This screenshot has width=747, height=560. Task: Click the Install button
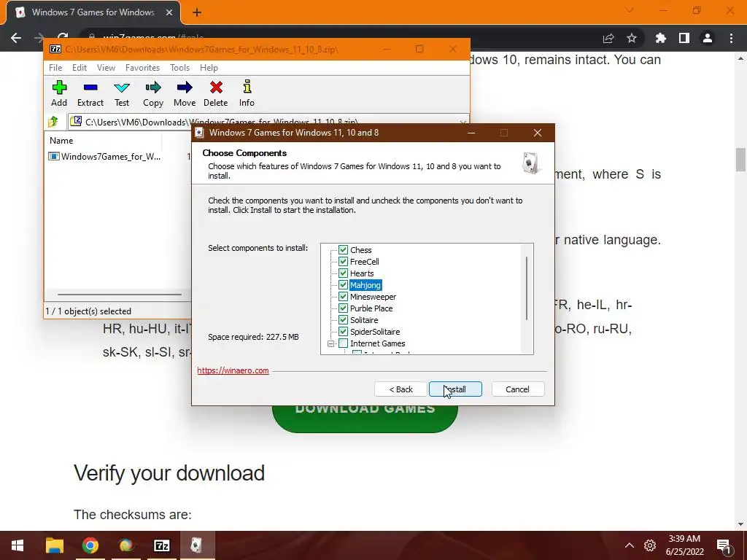pos(455,389)
